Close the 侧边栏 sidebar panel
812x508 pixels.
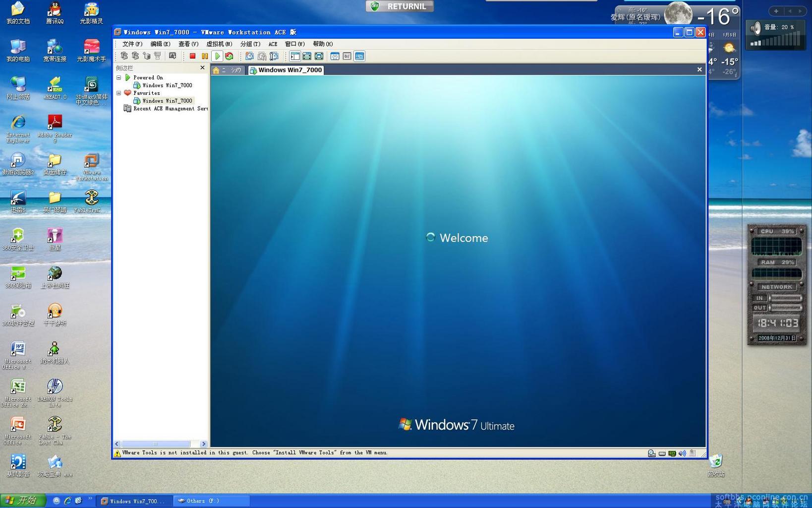point(202,67)
